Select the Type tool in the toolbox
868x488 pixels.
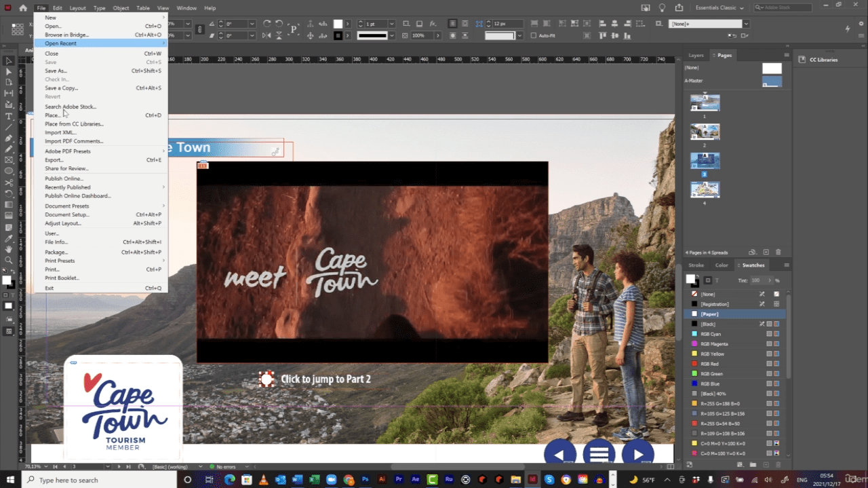tap(9, 116)
